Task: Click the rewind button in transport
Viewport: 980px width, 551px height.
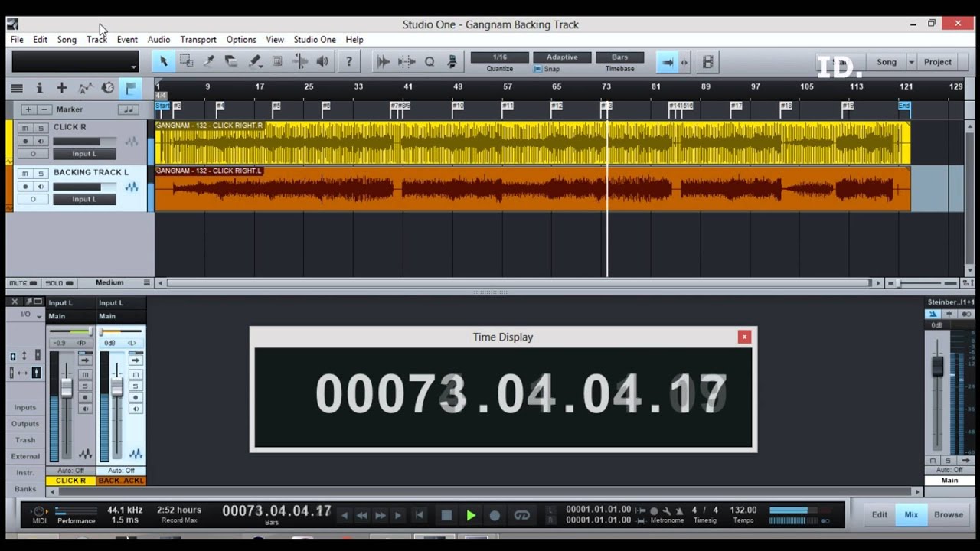Action: tap(362, 516)
